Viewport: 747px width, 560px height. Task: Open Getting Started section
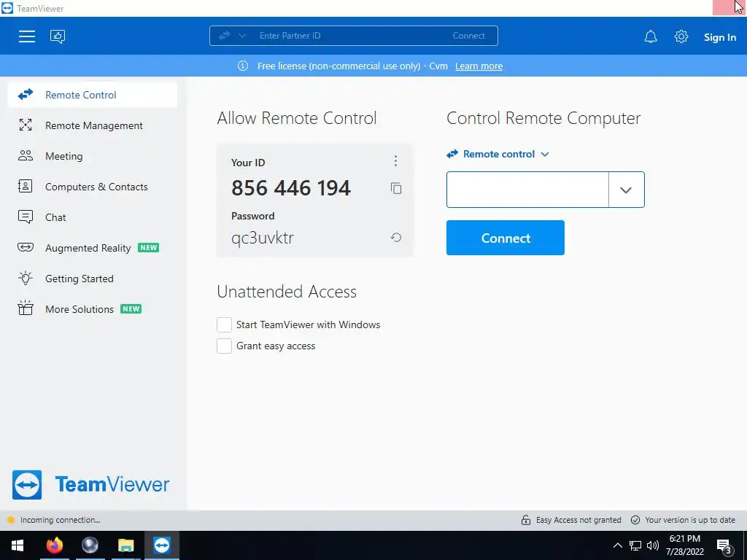tap(93, 279)
